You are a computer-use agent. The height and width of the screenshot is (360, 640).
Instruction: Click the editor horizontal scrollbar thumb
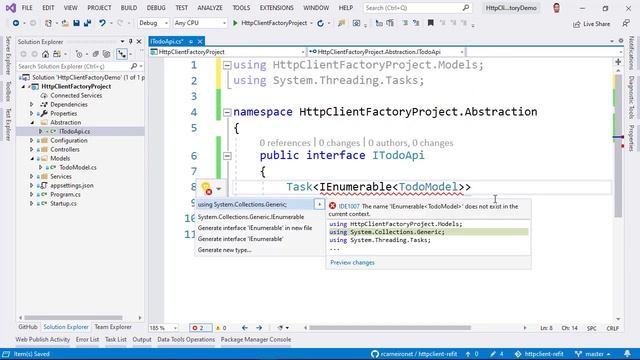(390, 328)
